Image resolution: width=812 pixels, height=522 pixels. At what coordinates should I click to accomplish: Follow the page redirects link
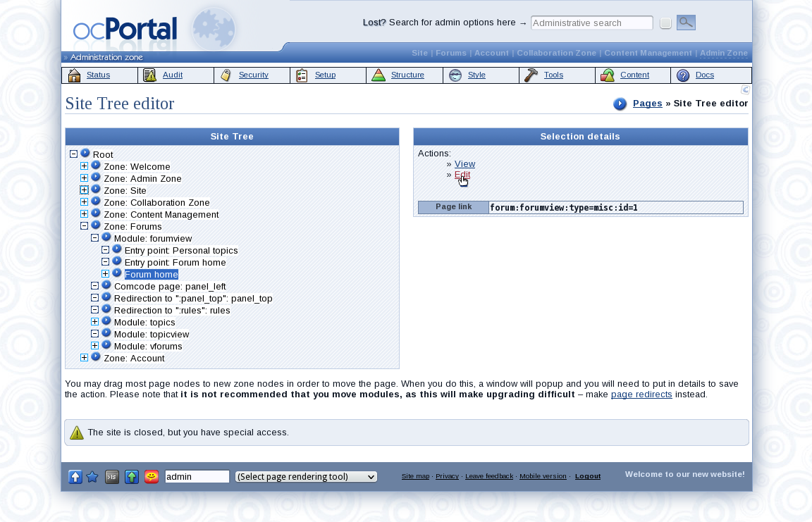coord(641,394)
